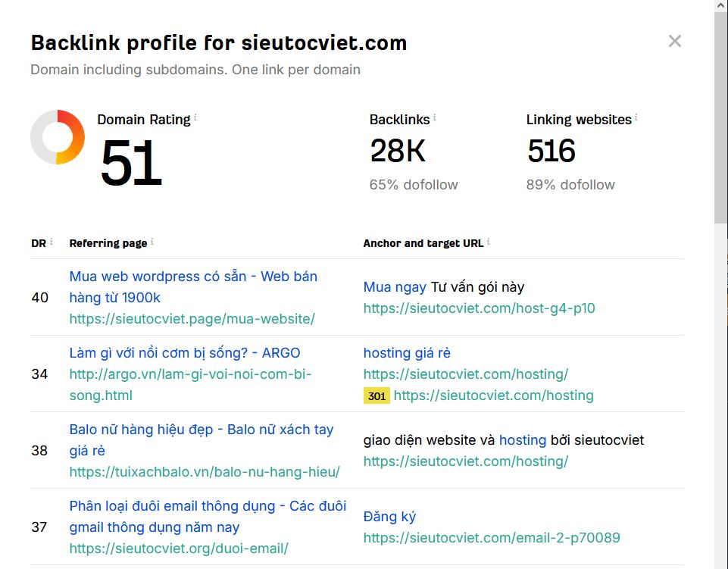
Task: Click info icon beside Linking websites
Action: pos(636,117)
